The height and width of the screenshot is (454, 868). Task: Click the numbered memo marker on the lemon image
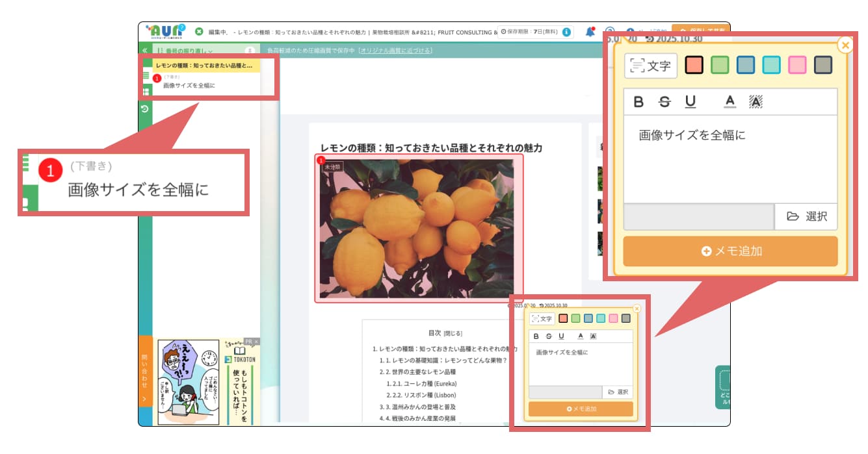click(x=321, y=160)
